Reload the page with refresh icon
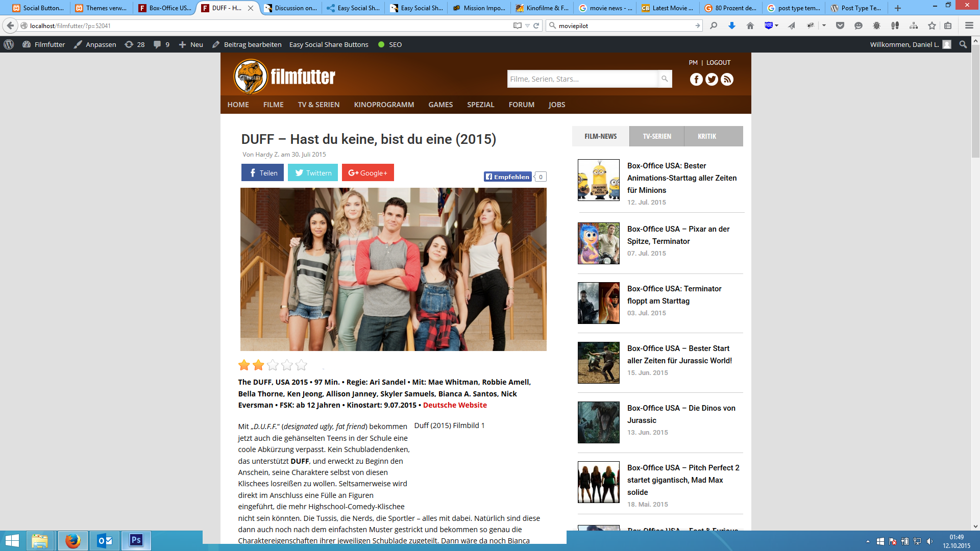Image resolution: width=980 pixels, height=551 pixels. point(536,26)
